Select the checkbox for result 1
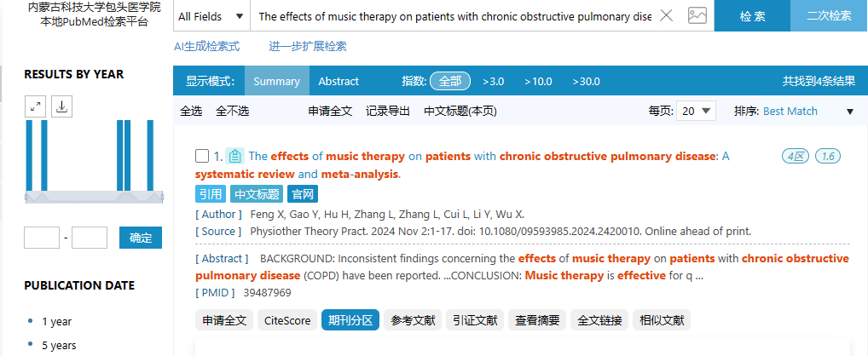 pos(202,156)
